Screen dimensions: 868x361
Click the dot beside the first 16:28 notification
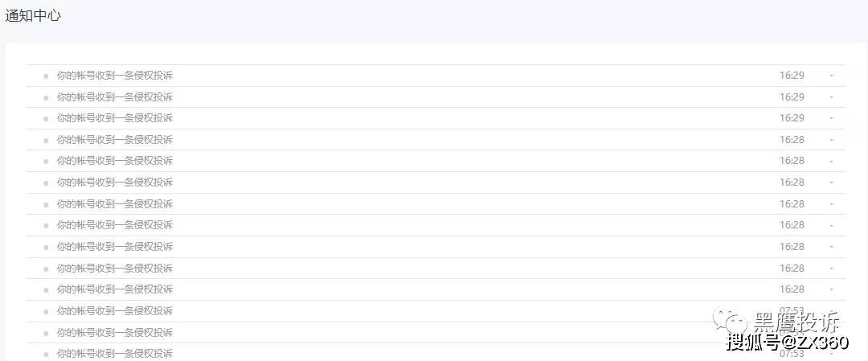[x=46, y=141]
